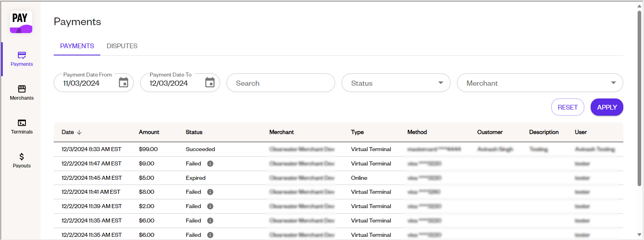Sort by the Method column header
This screenshot has height=240, width=644.
click(x=417, y=132)
